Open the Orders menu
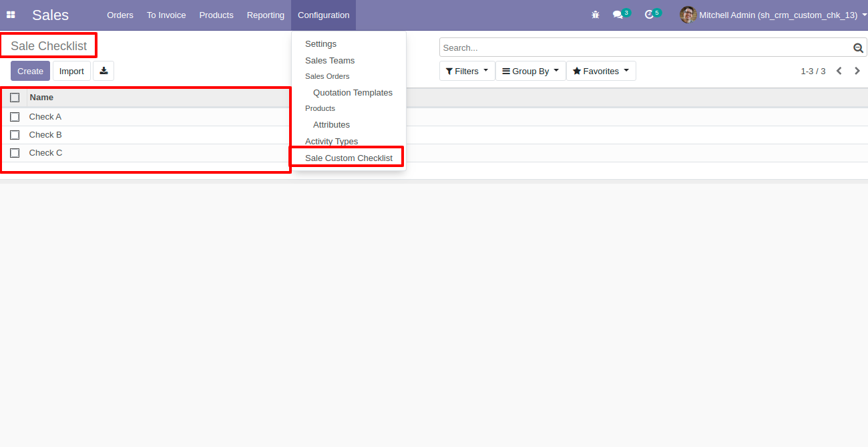This screenshot has height=447, width=868. point(120,15)
